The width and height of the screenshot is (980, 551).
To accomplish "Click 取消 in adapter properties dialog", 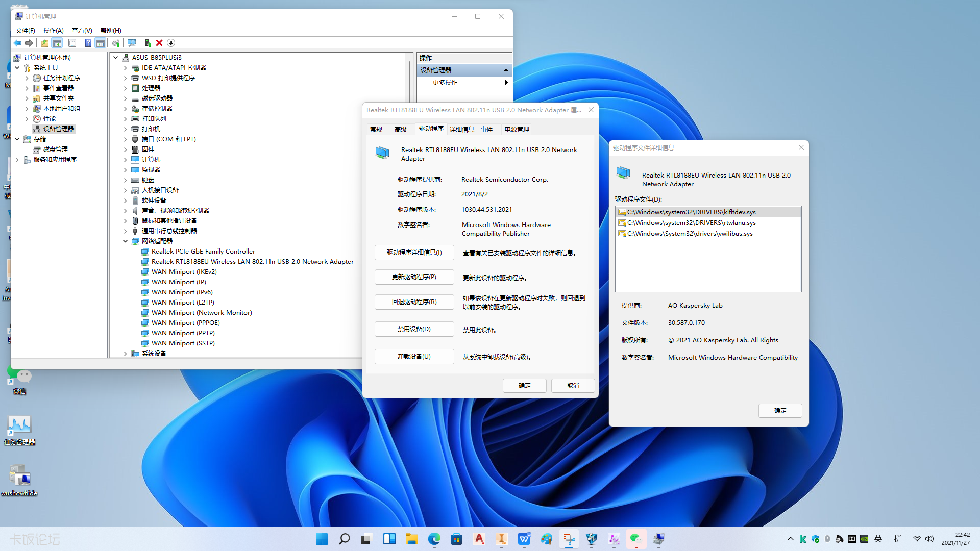I will coord(573,386).
